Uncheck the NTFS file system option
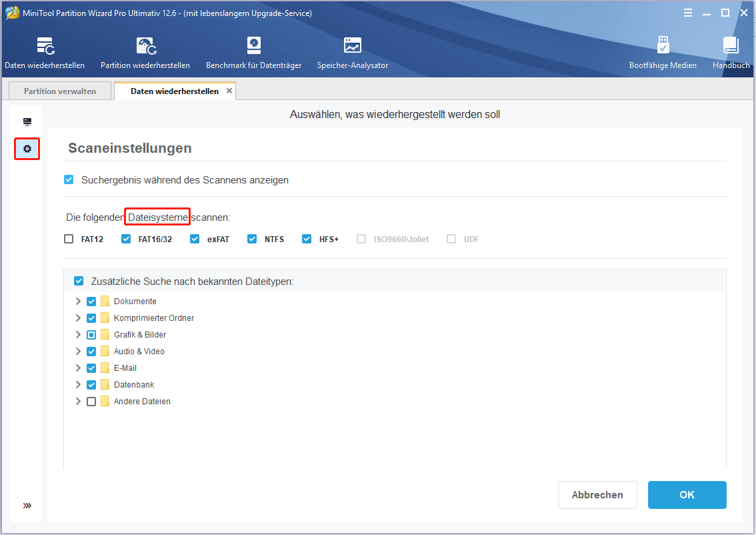The image size is (756, 535). 252,239
